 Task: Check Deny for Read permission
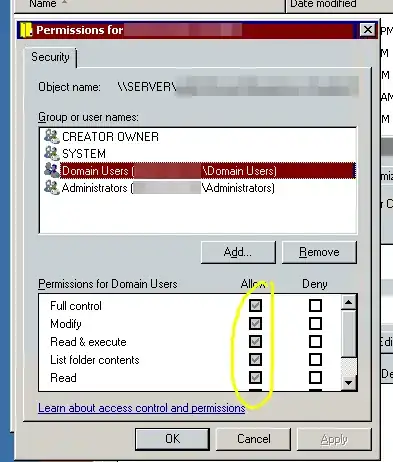tap(315, 377)
